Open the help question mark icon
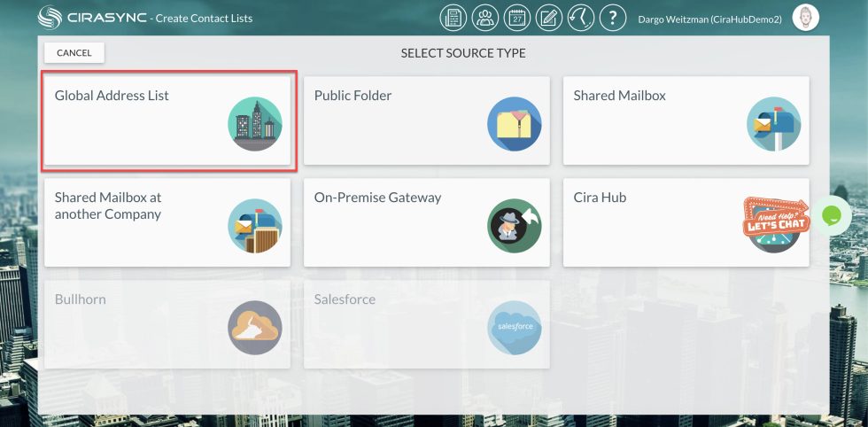Image resolution: width=868 pixels, height=427 pixels. [613, 18]
